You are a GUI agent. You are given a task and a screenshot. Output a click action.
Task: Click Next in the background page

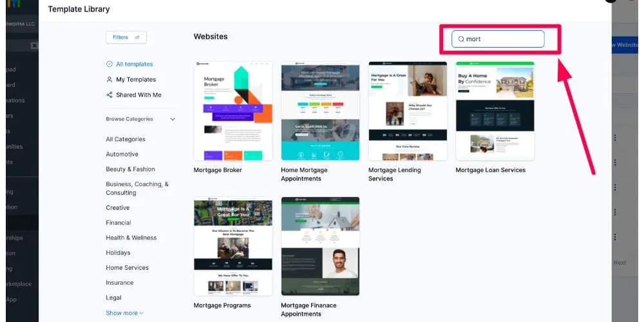[620, 263]
